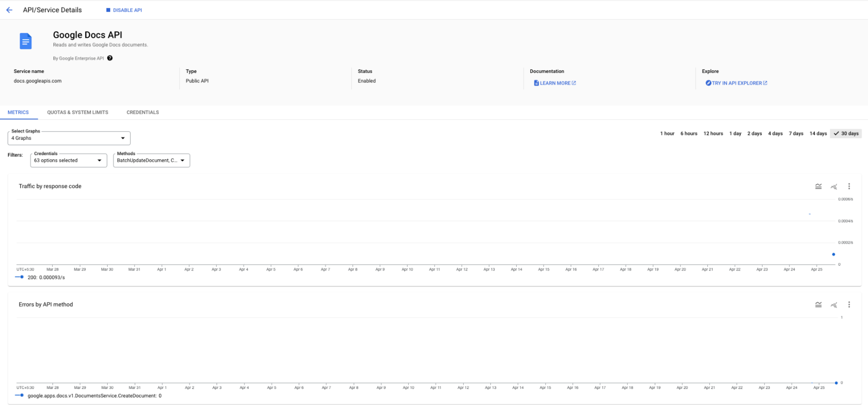This screenshot has width=868, height=405.
Task: Select the 7 days time range
Action: click(796, 133)
